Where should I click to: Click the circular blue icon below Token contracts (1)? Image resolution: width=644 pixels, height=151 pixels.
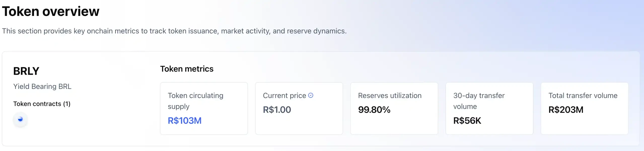coord(21,120)
